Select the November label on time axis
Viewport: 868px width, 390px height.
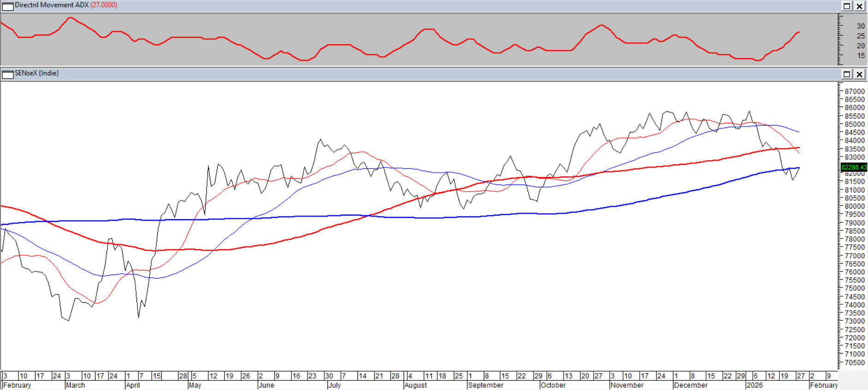[627, 385]
